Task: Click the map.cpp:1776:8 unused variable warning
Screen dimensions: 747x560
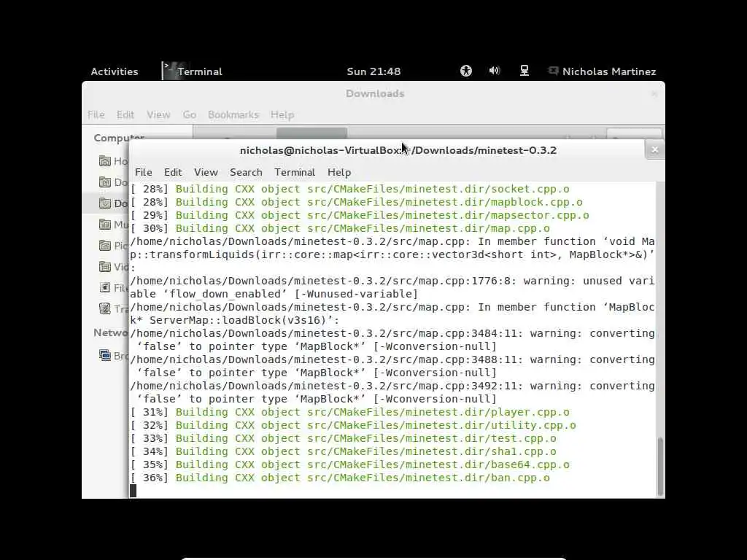Action: tap(392, 287)
